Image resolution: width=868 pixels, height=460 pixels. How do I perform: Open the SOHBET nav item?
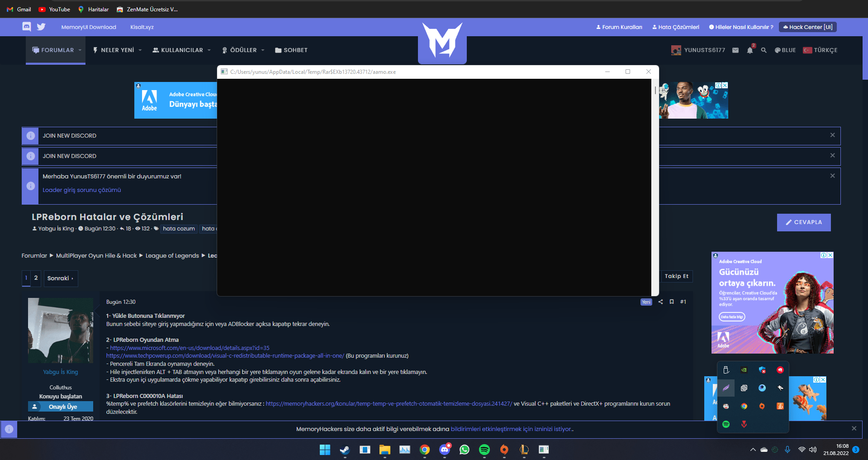pyautogui.click(x=291, y=50)
